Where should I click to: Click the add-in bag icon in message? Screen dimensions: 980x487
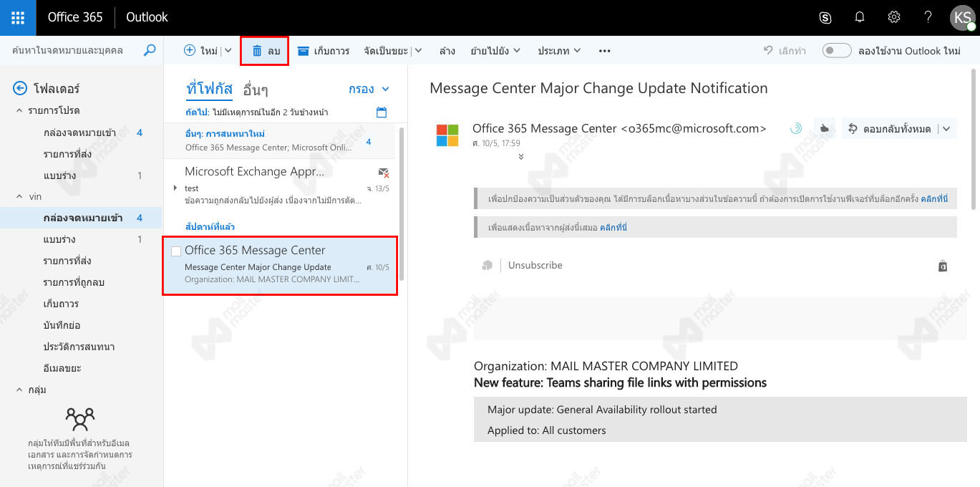943,266
